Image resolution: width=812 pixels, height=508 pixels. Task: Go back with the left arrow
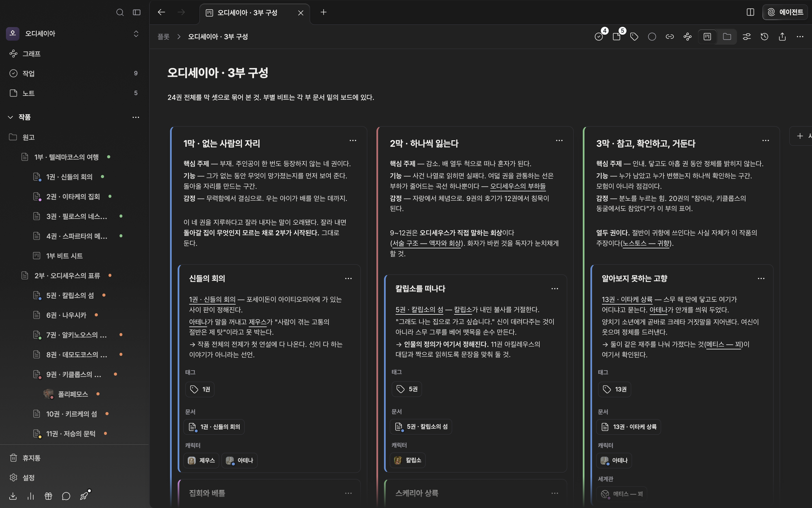point(161,12)
